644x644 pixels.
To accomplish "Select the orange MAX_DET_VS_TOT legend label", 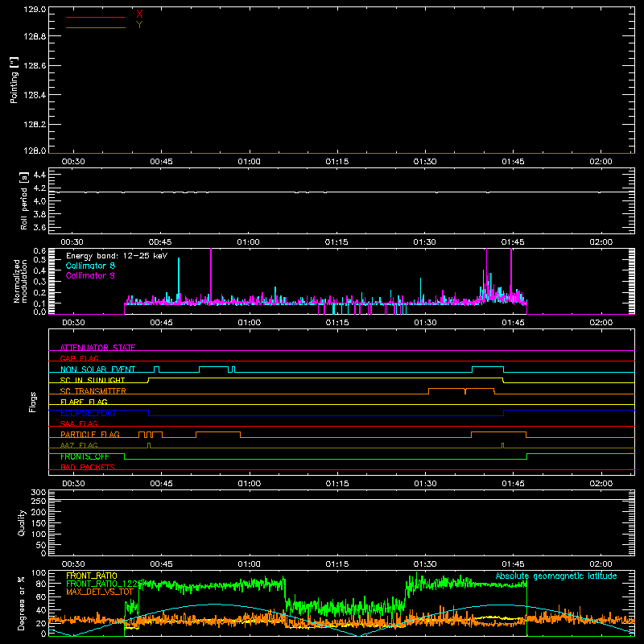I will tap(99, 592).
